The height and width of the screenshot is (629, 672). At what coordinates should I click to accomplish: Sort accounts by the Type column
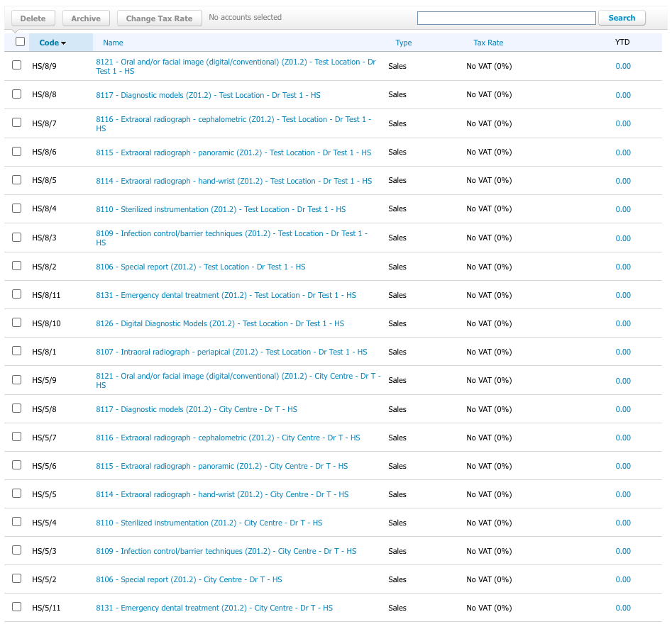[403, 43]
